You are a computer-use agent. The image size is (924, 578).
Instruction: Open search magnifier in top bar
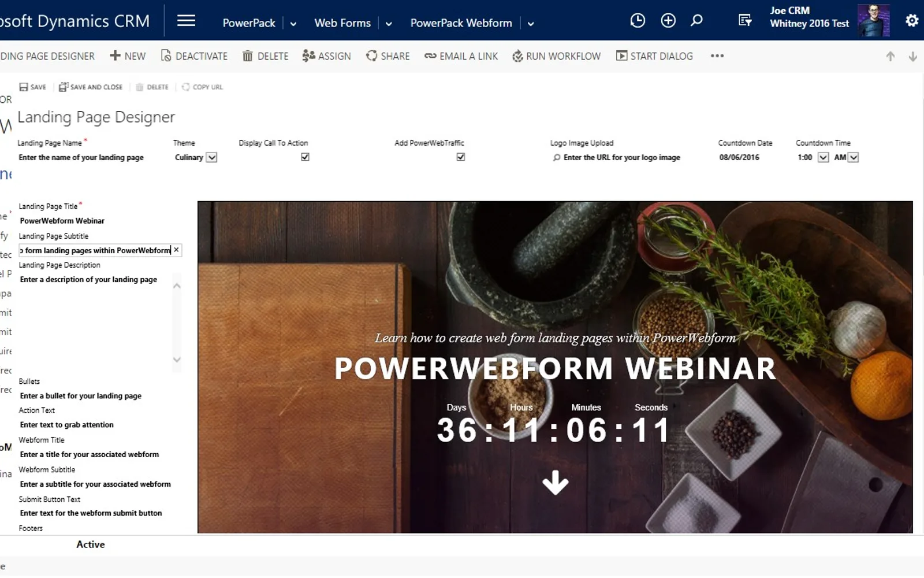(x=697, y=21)
